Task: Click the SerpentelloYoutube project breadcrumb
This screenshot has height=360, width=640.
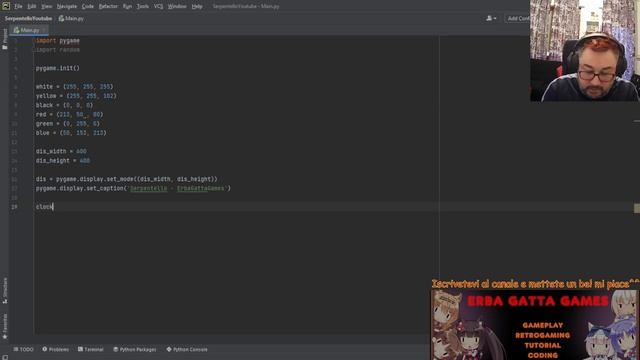Action: click(x=28, y=18)
